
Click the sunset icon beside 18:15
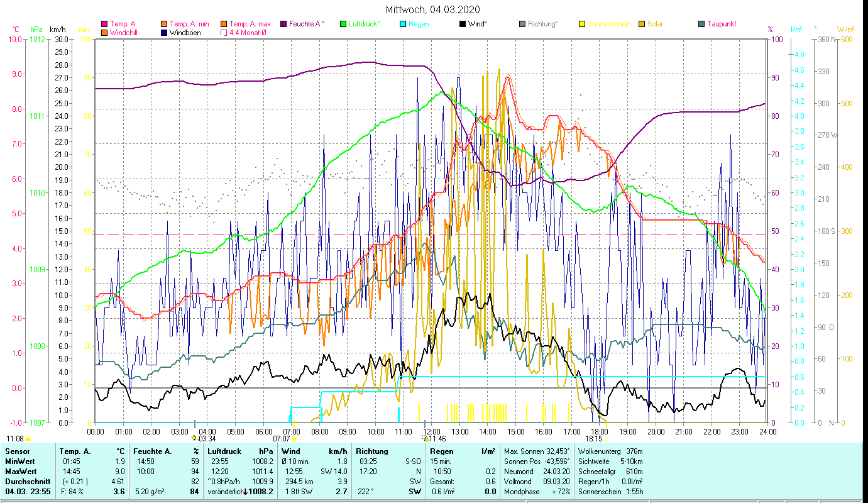coord(606,439)
